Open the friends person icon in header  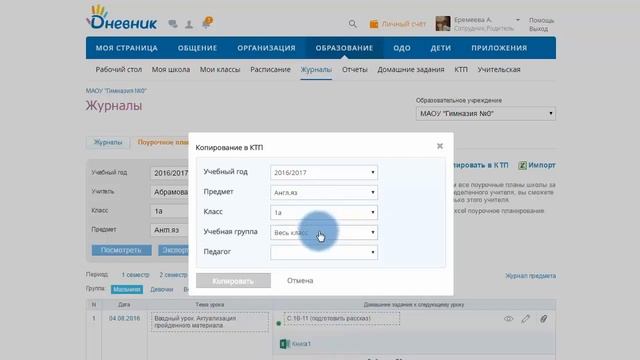point(189,24)
